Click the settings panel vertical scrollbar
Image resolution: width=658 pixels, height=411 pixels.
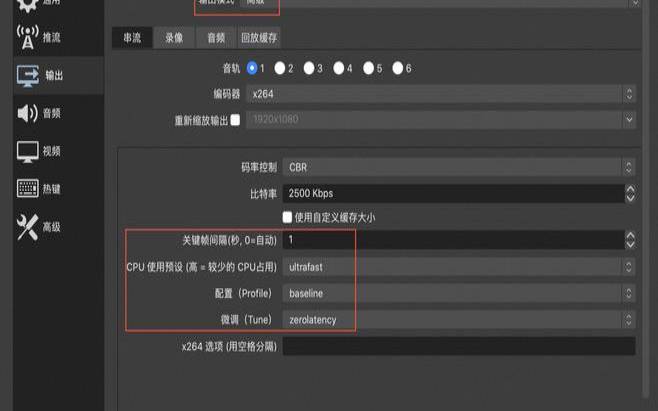point(646,197)
